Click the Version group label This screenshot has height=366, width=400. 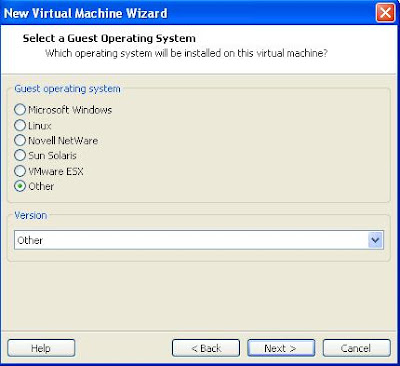[30, 215]
